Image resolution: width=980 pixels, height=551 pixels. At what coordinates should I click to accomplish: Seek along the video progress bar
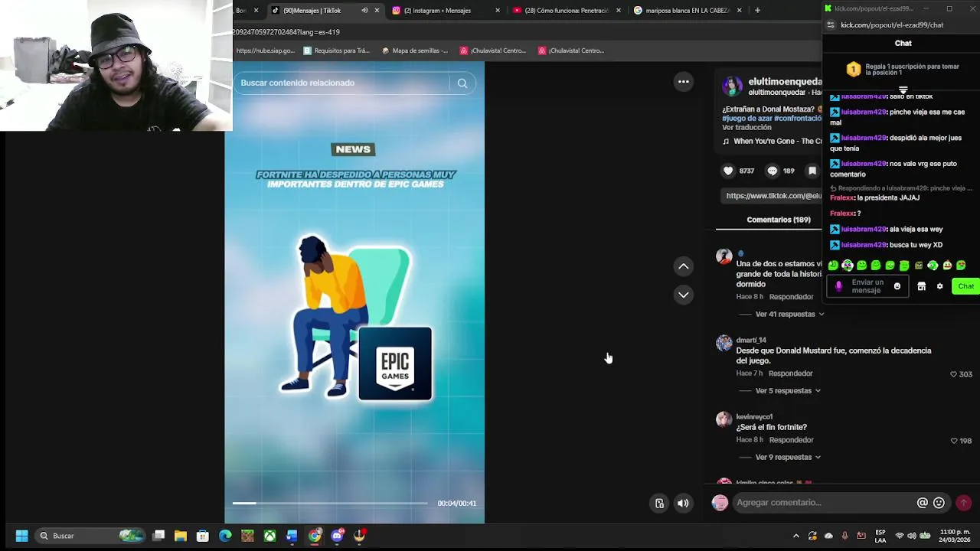(x=330, y=504)
